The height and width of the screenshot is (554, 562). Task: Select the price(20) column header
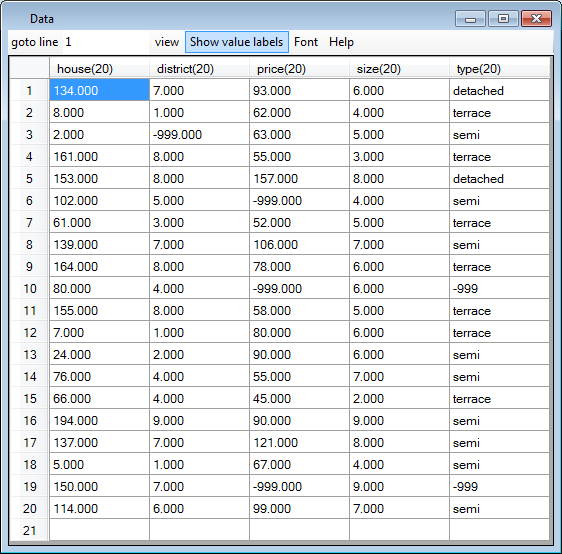point(299,68)
